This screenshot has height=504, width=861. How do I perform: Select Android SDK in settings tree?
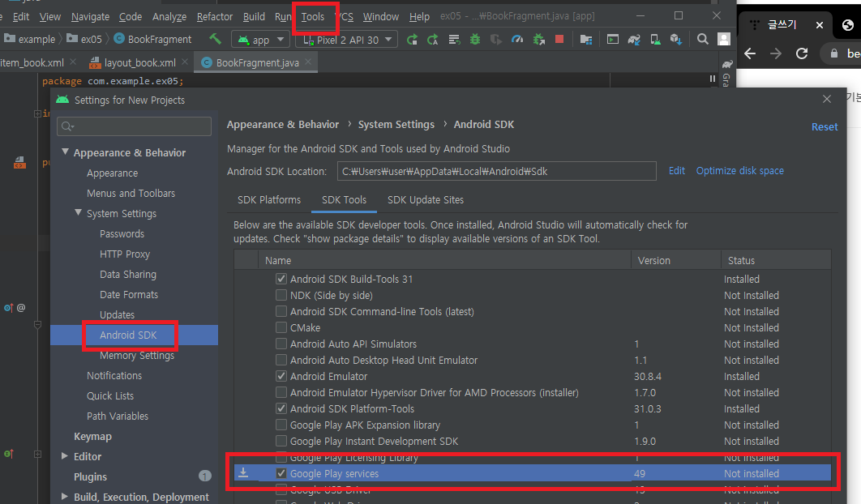click(134, 335)
